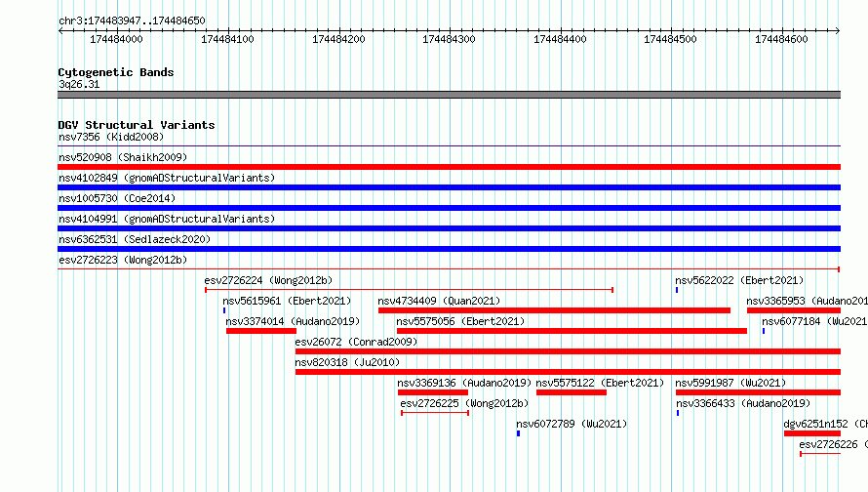
Task: Open the nsv4104991 gnomAD variant label
Action: pos(167,219)
